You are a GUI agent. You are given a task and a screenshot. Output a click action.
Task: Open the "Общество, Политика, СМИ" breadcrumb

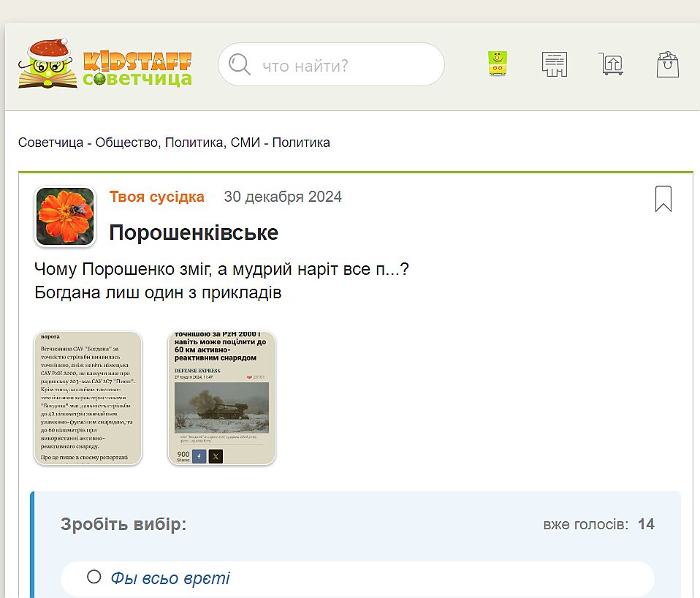178,143
